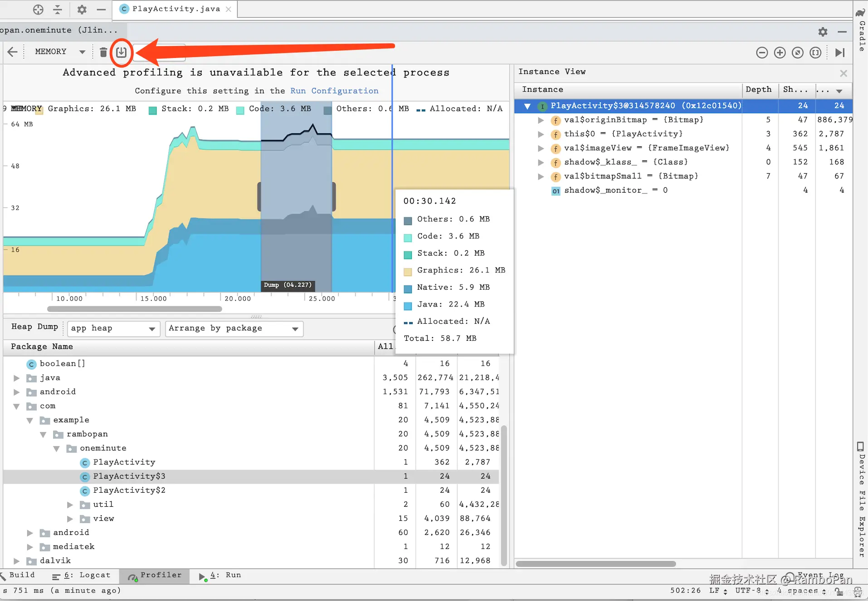
Task: Expand the val$originBitmap field
Action: pyautogui.click(x=541, y=120)
